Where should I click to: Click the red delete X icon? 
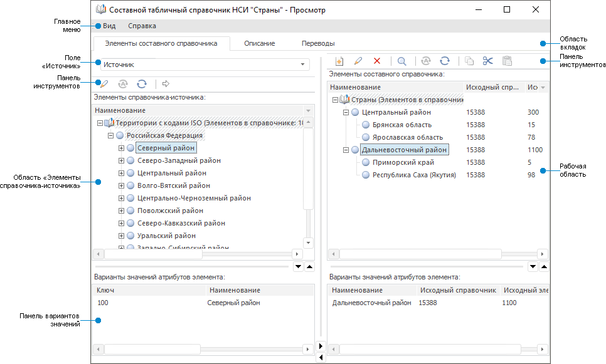(x=377, y=61)
